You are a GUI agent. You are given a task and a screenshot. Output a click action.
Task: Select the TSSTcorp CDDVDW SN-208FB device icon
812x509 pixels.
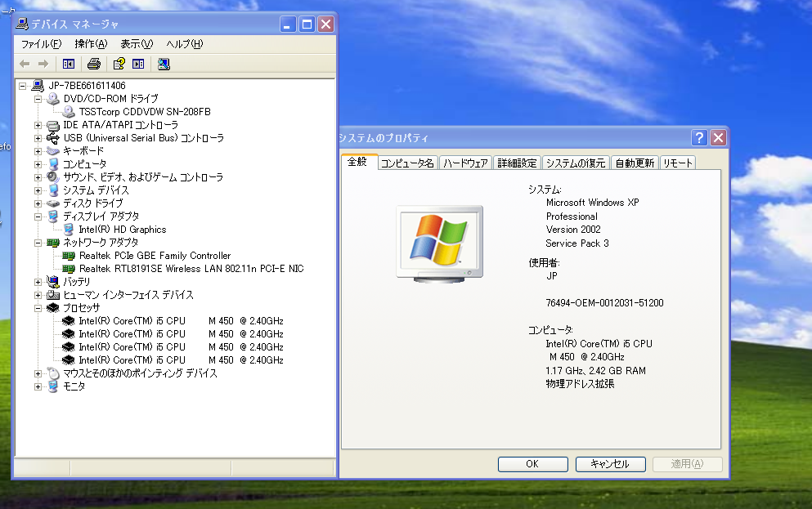pyautogui.click(x=69, y=111)
